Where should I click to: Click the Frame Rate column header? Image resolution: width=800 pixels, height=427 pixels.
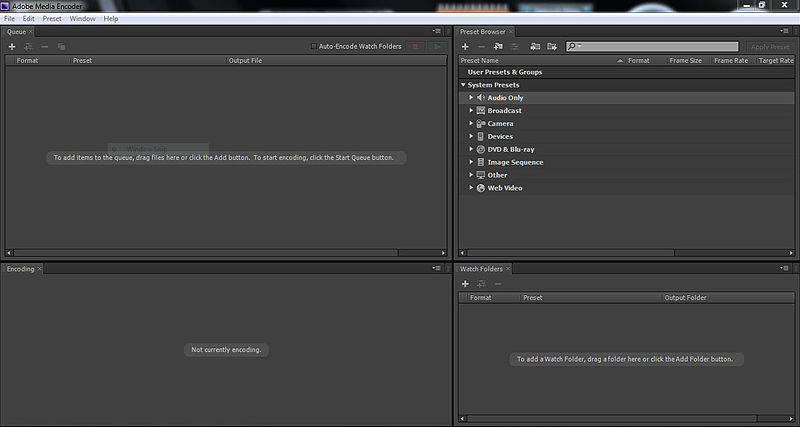point(731,60)
